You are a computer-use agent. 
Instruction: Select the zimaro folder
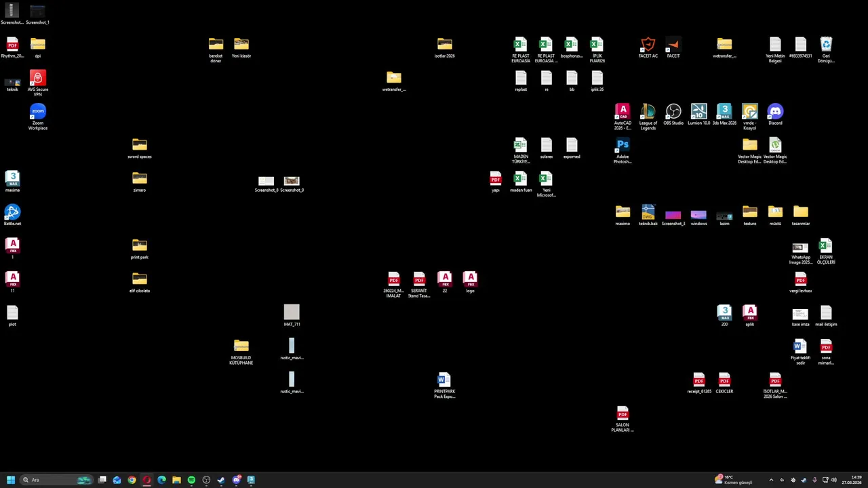[139, 182]
